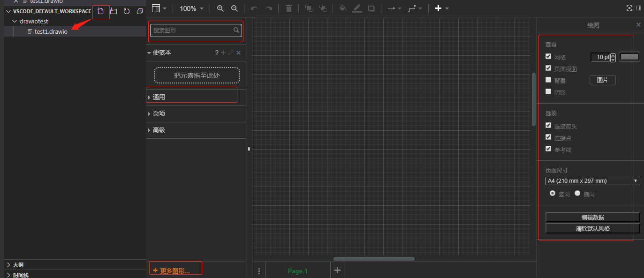Viewport: 644px width, 278px height.
Task: Click the grid color swatch beside 10pt
Action: point(629,56)
